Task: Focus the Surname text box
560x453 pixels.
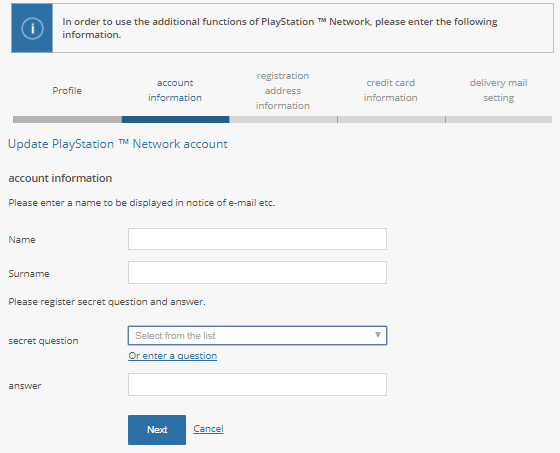Action: coord(257,273)
